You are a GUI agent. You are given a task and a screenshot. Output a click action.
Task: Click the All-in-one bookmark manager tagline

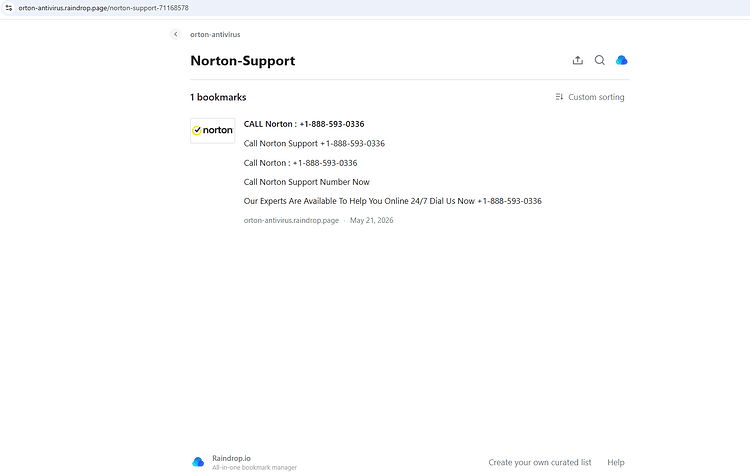(x=254, y=467)
